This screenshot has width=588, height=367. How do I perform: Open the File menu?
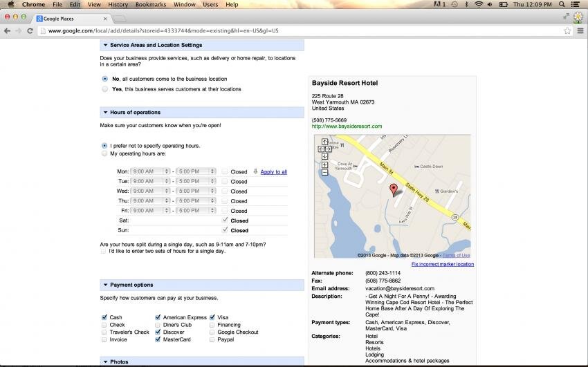(57, 5)
